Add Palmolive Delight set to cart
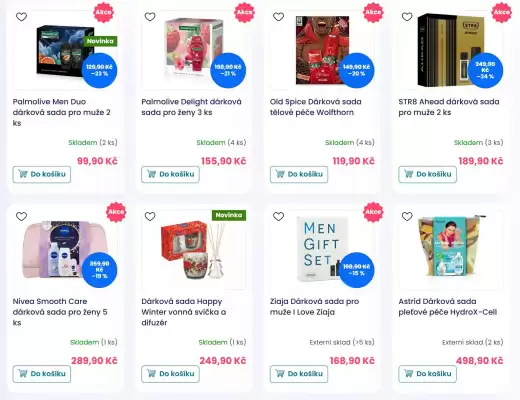This screenshot has height=400, width=520. click(170, 174)
